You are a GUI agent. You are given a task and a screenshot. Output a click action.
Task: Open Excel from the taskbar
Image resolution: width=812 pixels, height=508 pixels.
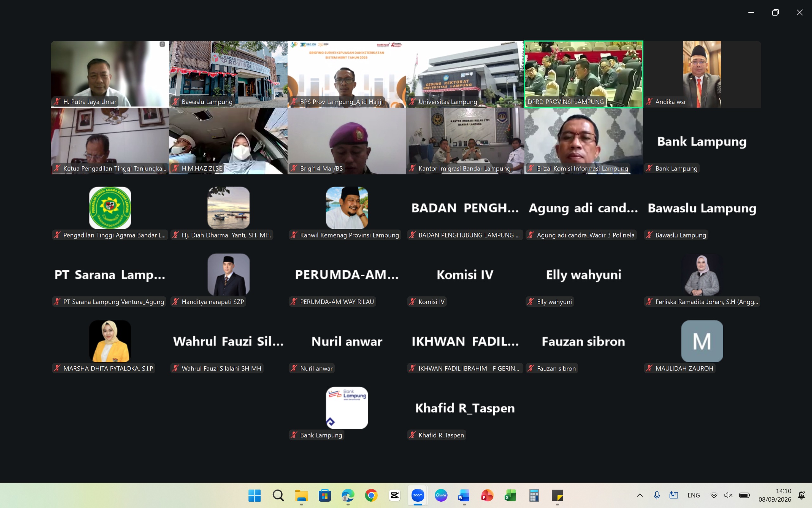(x=510, y=495)
